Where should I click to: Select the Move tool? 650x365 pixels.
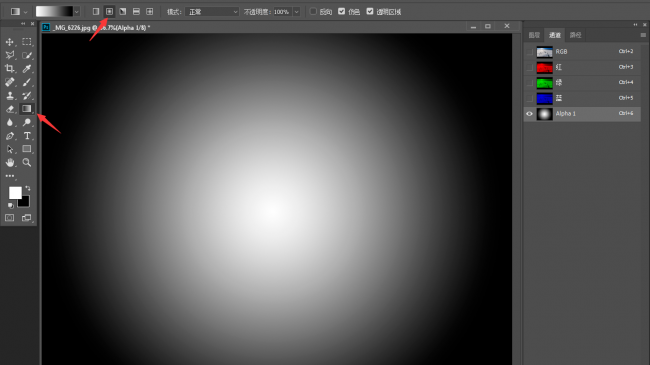coord(10,42)
